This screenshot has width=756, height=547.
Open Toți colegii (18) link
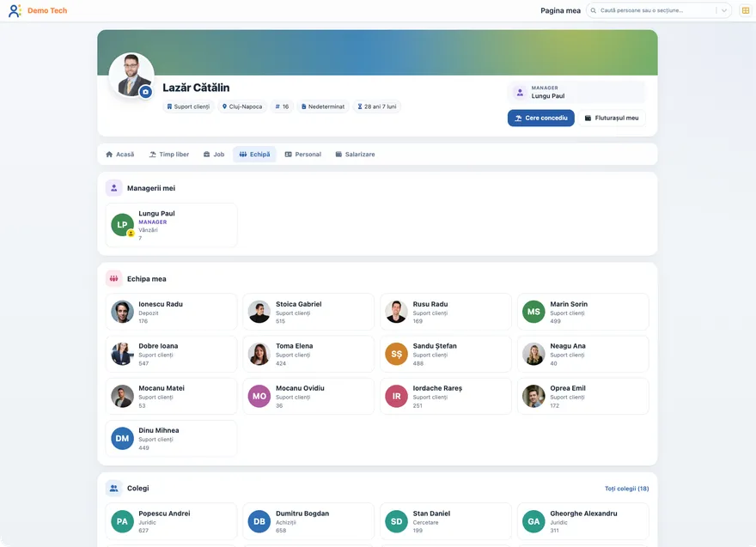(627, 489)
